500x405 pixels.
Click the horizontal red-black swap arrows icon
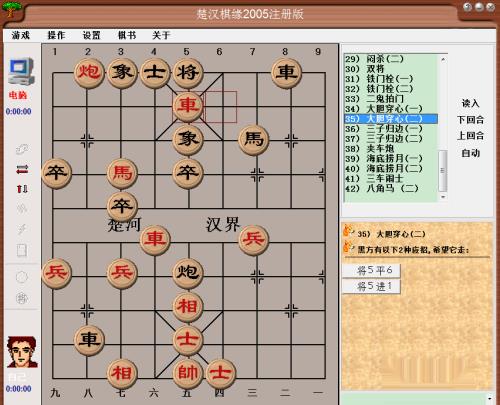click(x=22, y=169)
